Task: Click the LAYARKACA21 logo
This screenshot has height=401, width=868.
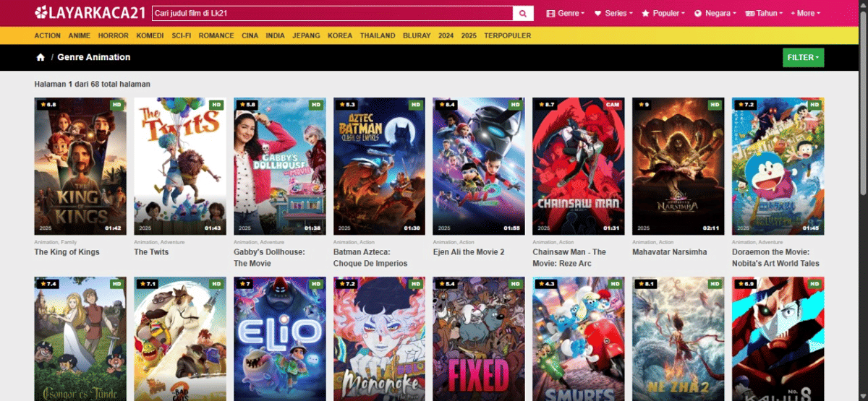Action: (90, 13)
